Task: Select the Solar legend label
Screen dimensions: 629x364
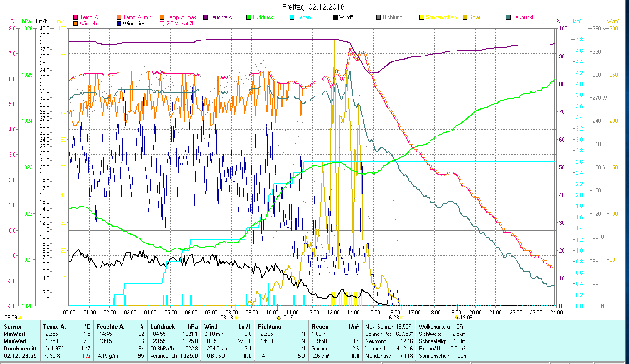Action: click(475, 17)
